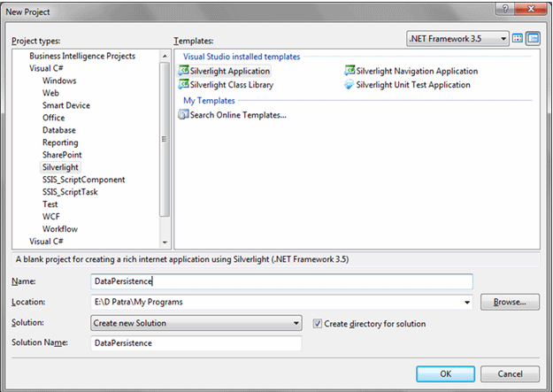Select the Web project type
This screenshot has width=553, height=392.
[x=50, y=93]
